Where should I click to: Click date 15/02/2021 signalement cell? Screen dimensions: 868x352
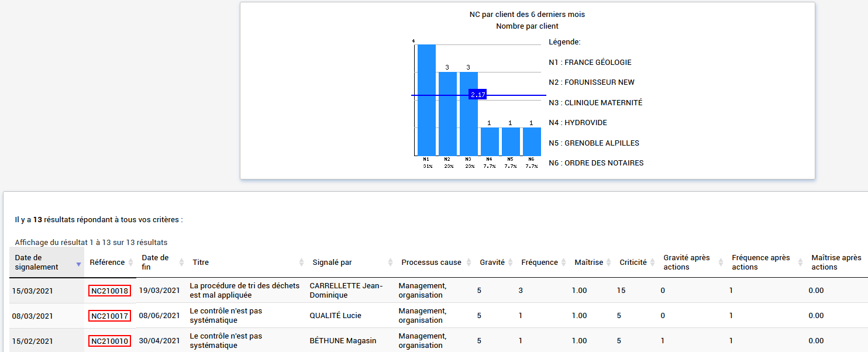point(33,341)
